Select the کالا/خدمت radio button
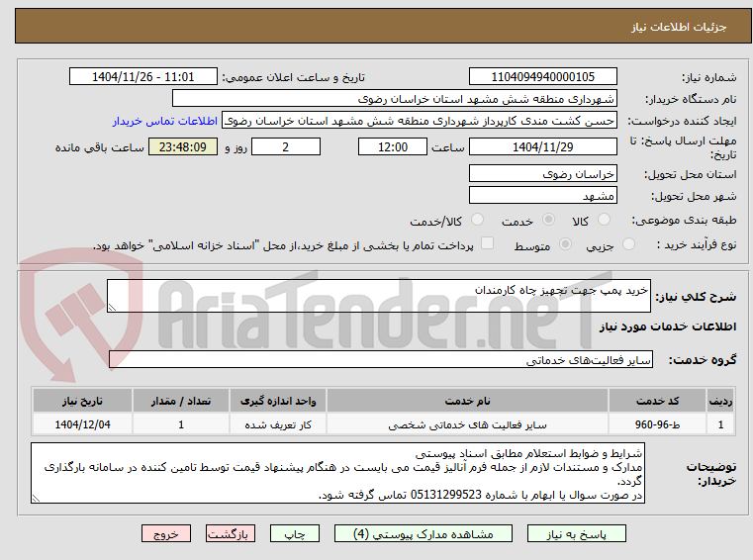The width and height of the screenshot is (753, 560). [477, 220]
